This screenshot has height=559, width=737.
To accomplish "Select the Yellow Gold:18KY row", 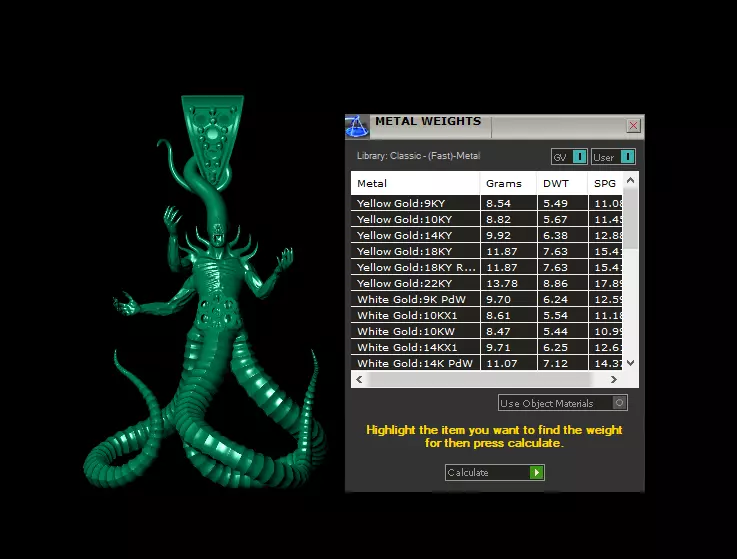I will pos(486,251).
